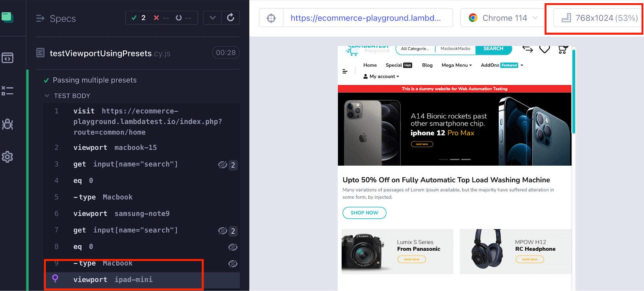Click the iPhone 12 Pro Max banner
This screenshot has height=291, width=644.
point(454,129)
